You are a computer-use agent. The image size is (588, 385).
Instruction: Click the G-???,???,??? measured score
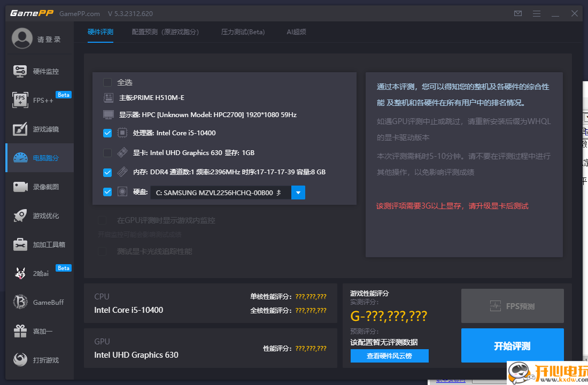click(x=389, y=316)
